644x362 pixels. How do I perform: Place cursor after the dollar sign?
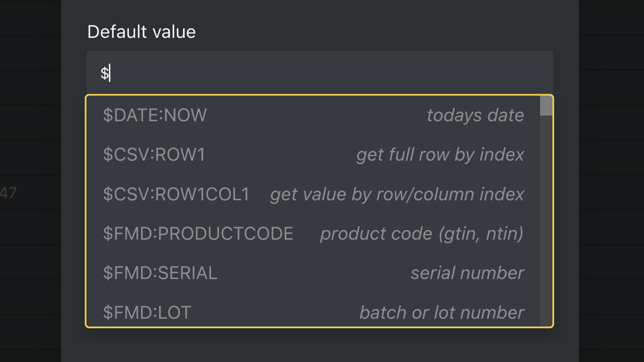click(x=110, y=72)
